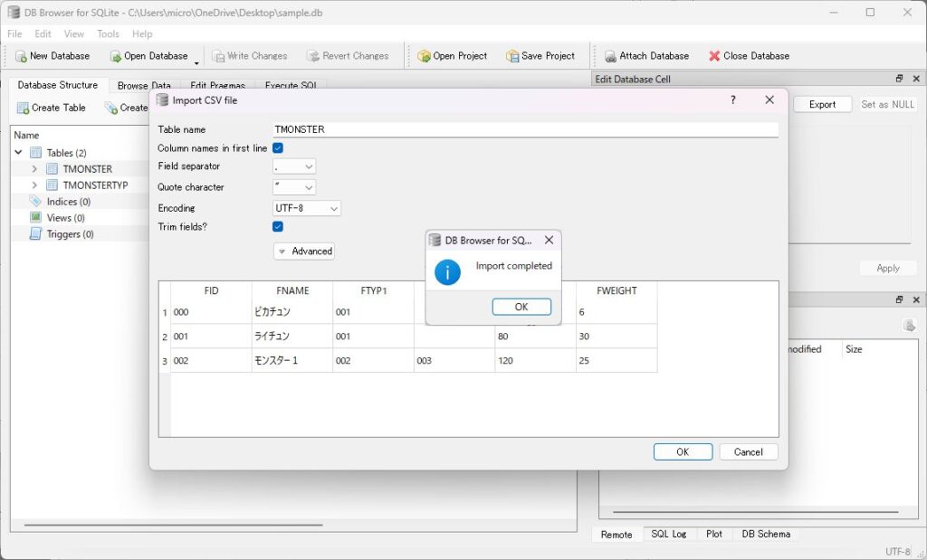The image size is (927, 560).
Task: Click the New Database toolbar icon
Action: coord(21,56)
